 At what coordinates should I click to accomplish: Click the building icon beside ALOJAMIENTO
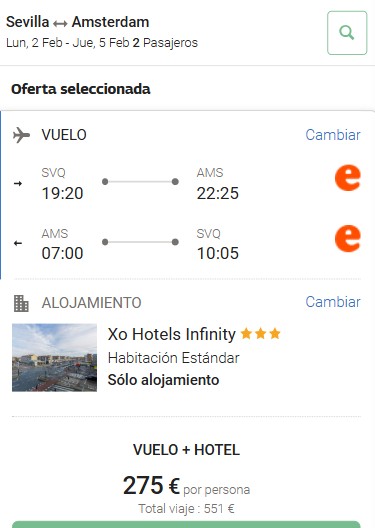point(21,303)
